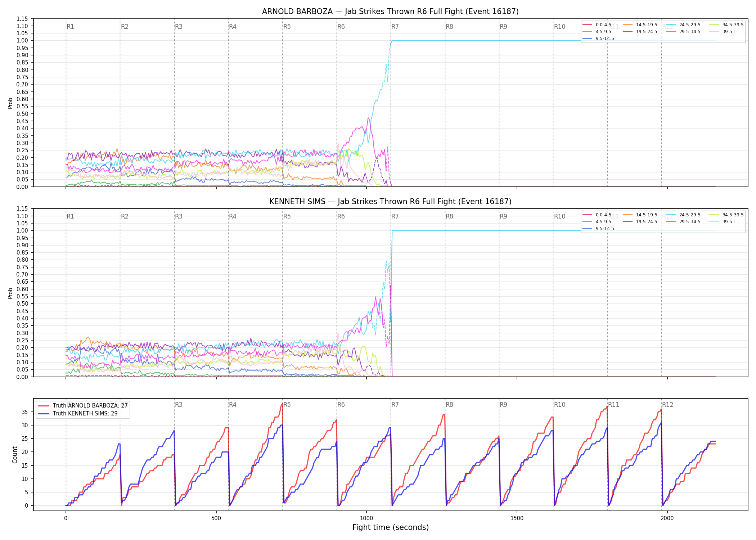The height and width of the screenshot is (540, 756).
Task: Click the R1 round marker in the Barboza chart
Action: click(x=70, y=27)
